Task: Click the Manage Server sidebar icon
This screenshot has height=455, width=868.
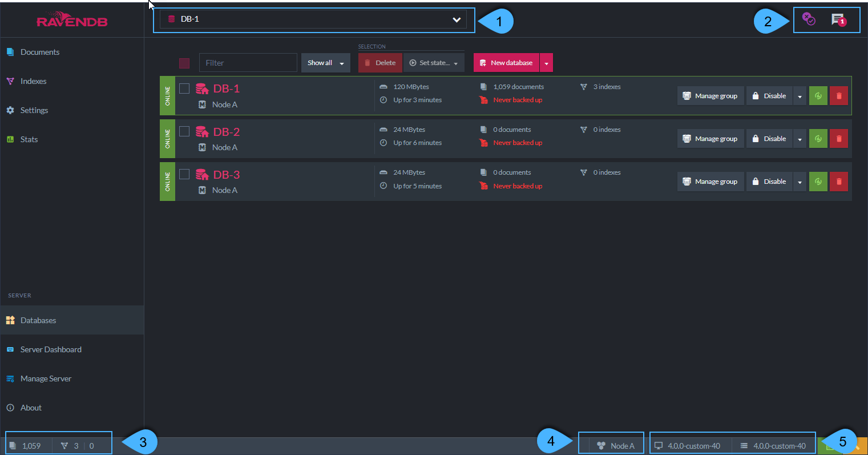Action: pos(10,379)
